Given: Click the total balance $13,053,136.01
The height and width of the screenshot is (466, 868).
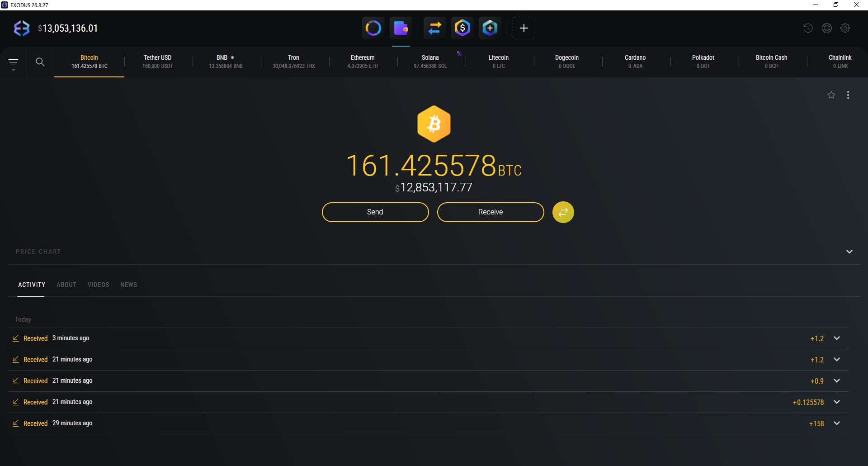Looking at the screenshot, I should click(68, 29).
